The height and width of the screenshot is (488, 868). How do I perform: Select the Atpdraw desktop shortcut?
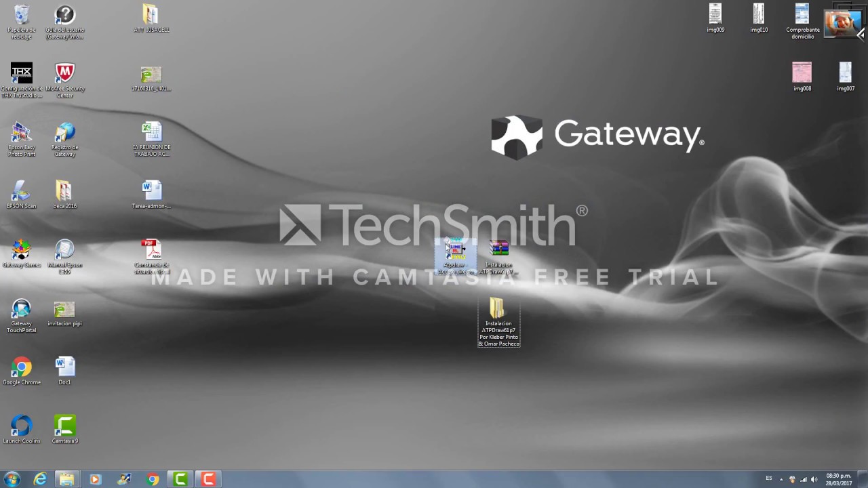pos(456,257)
